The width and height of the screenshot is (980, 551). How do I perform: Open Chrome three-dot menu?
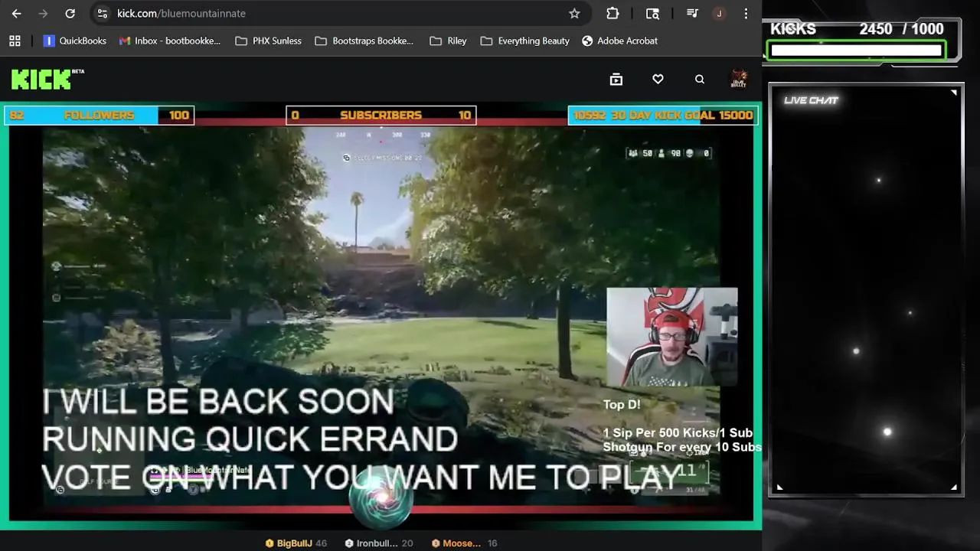coord(746,13)
